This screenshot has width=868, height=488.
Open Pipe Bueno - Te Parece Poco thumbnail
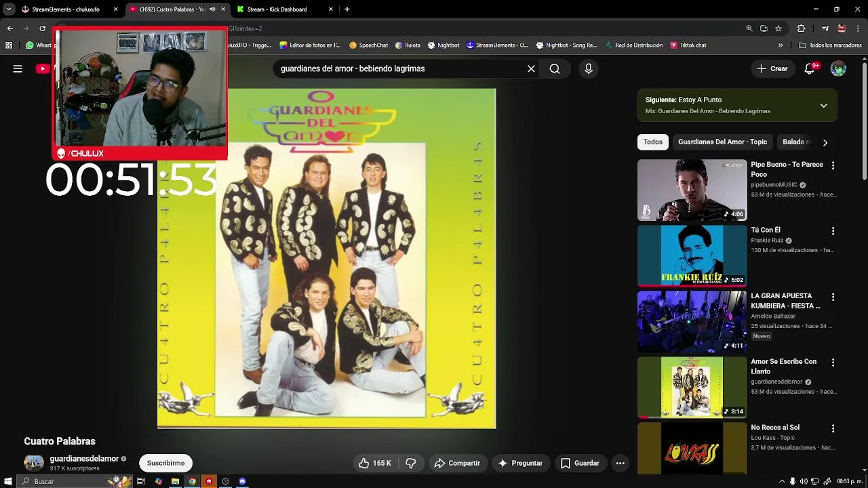click(692, 190)
